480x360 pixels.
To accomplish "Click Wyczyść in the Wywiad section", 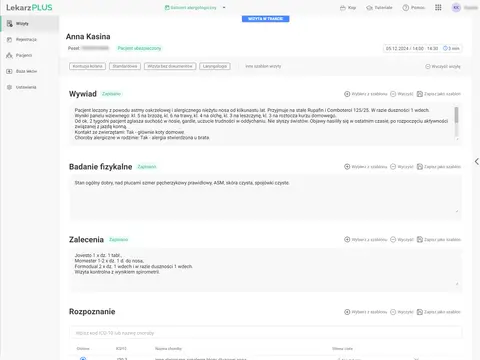I will click(x=402, y=94).
